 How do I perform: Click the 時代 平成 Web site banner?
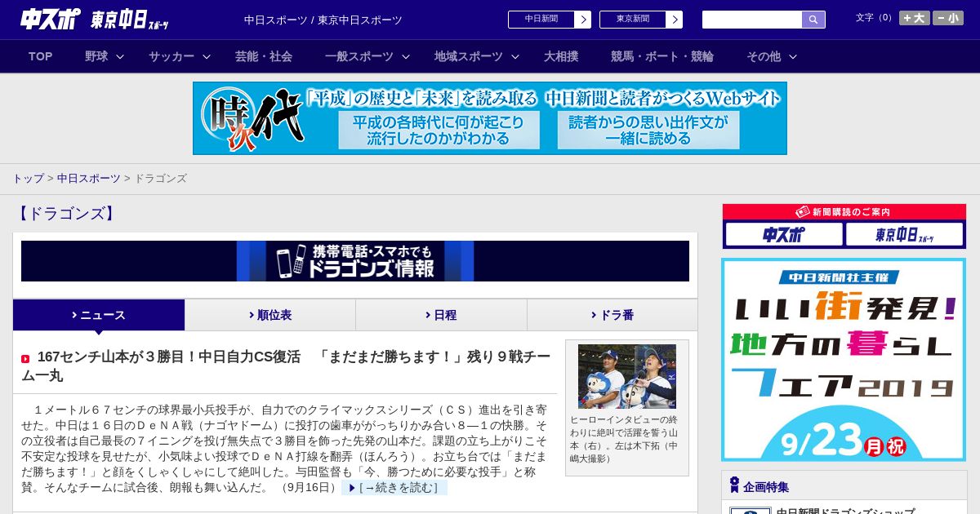click(x=490, y=118)
